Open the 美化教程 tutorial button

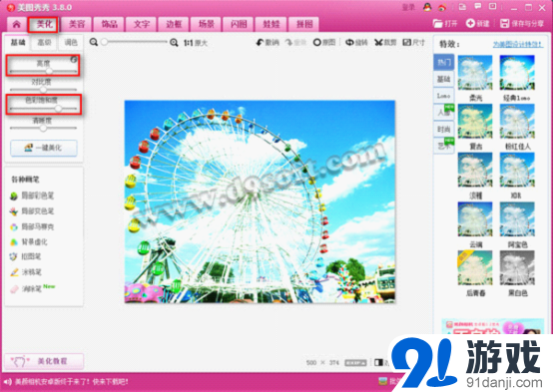pos(44,361)
